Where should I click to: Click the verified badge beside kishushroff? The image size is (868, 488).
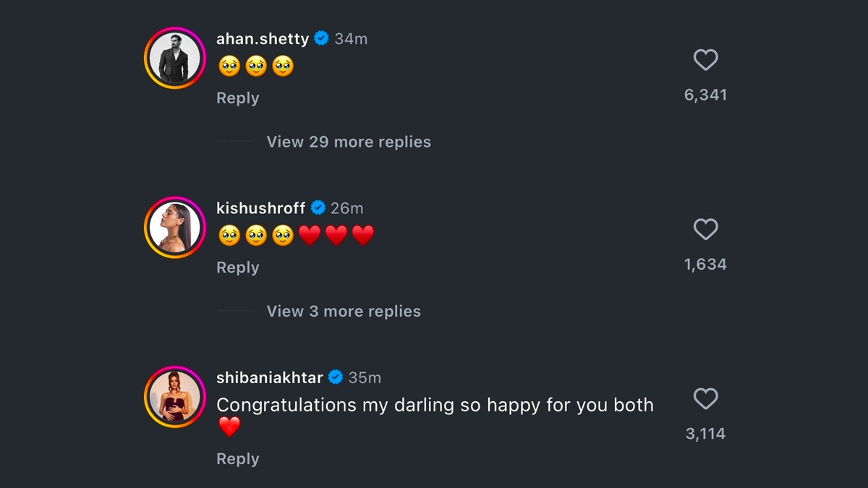click(318, 208)
